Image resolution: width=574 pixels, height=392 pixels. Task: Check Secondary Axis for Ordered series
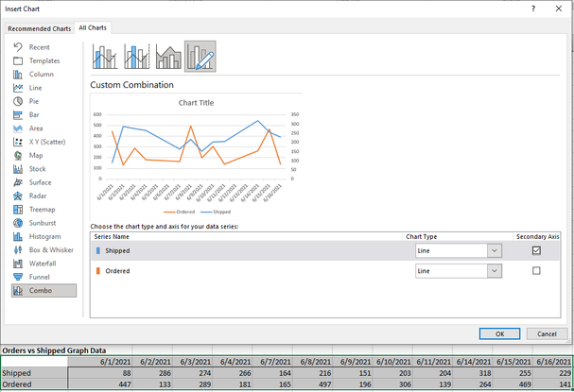536,270
